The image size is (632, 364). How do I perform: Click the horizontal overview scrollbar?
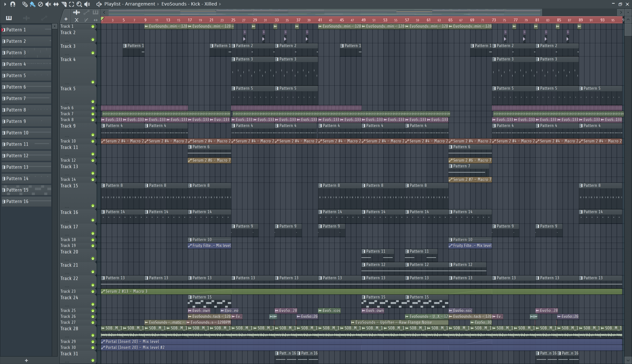coord(325,12)
